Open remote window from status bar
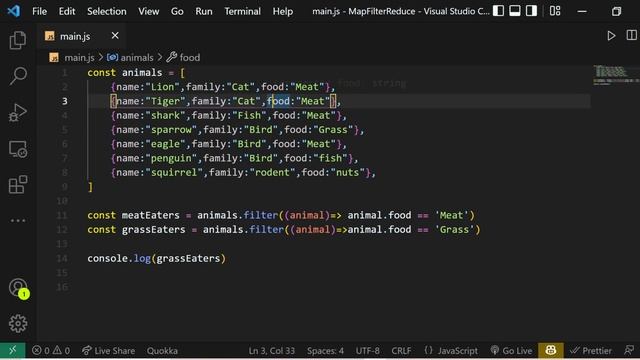Image resolution: width=640 pixels, height=360 pixels. point(13,351)
